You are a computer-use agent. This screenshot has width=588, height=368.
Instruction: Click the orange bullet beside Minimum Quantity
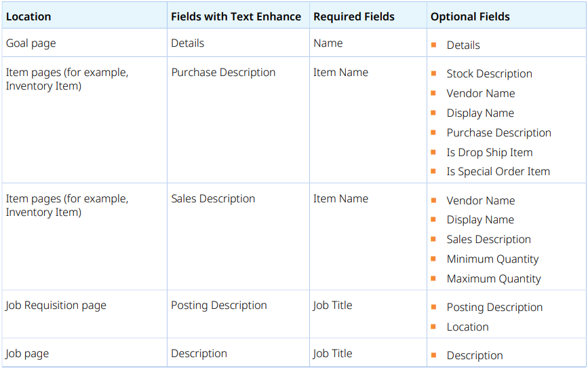[x=433, y=259]
